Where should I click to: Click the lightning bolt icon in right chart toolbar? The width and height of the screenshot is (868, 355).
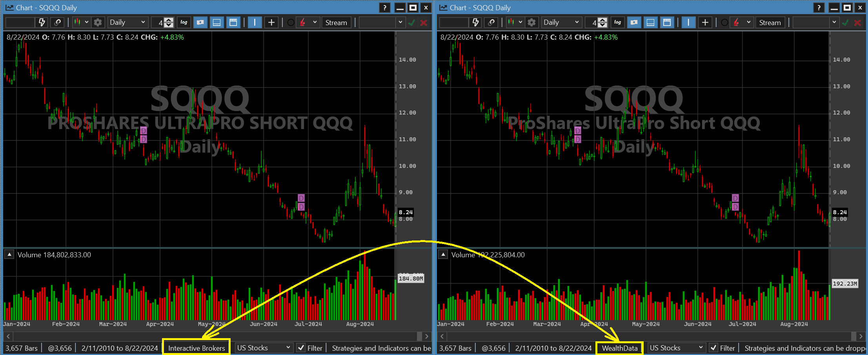pyautogui.click(x=475, y=22)
